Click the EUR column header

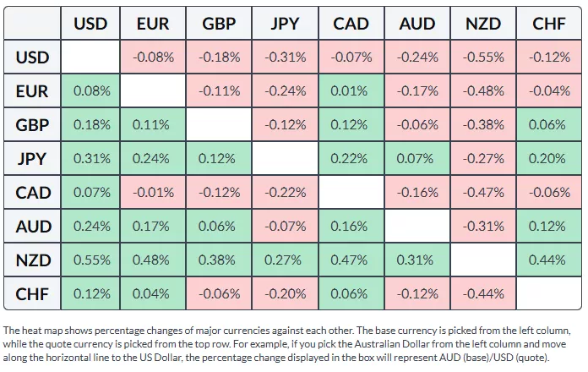(153, 25)
